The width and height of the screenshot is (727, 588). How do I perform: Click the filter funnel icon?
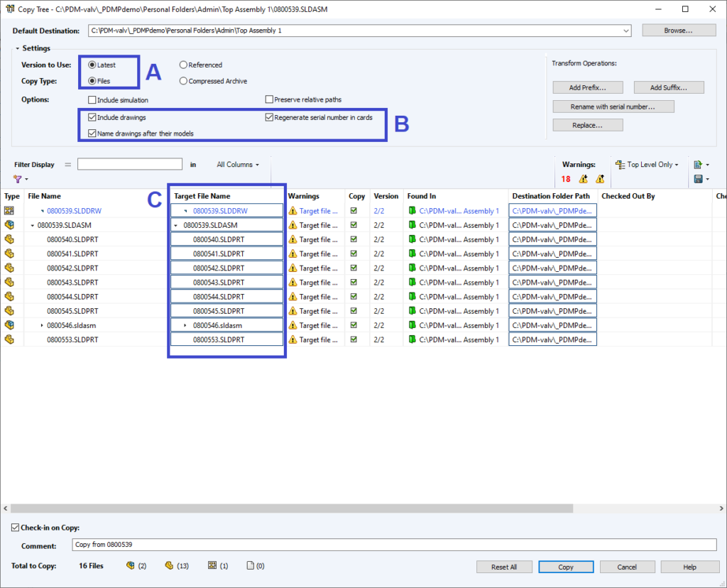click(x=17, y=179)
